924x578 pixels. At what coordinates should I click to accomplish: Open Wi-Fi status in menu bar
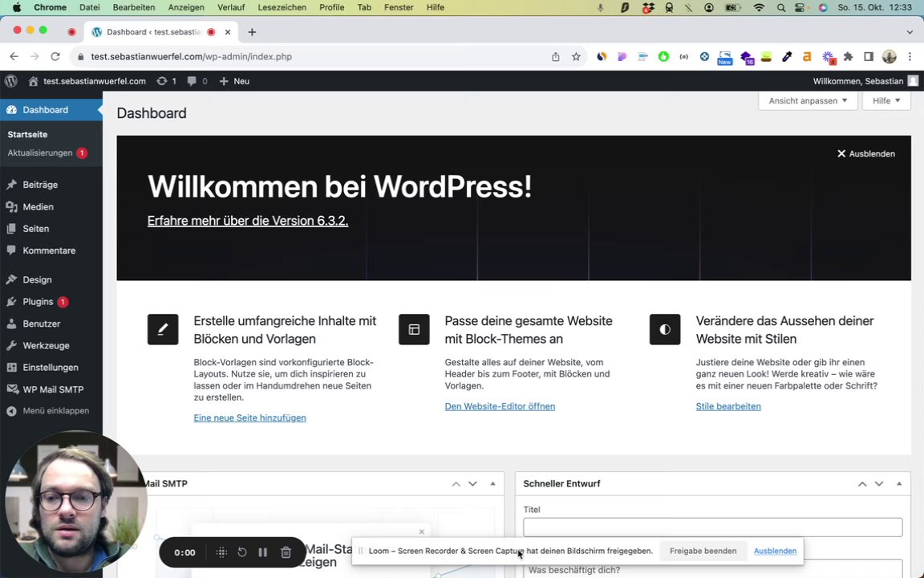[x=759, y=8]
